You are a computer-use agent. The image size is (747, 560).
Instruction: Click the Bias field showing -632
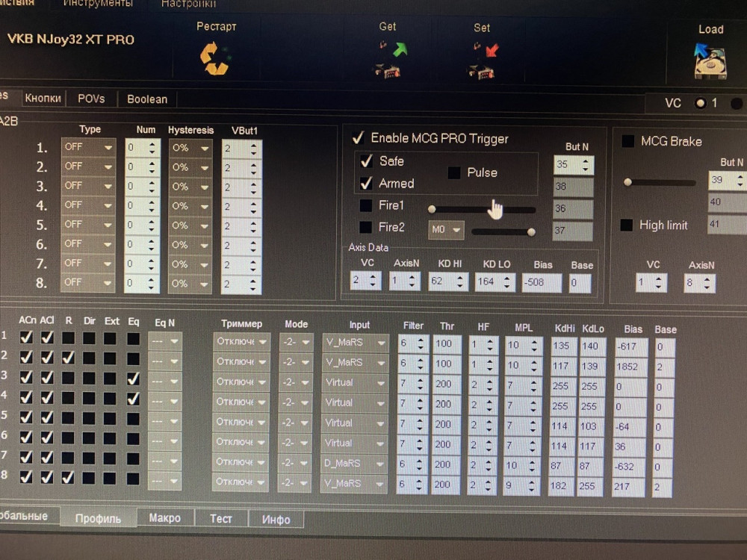(628, 467)
